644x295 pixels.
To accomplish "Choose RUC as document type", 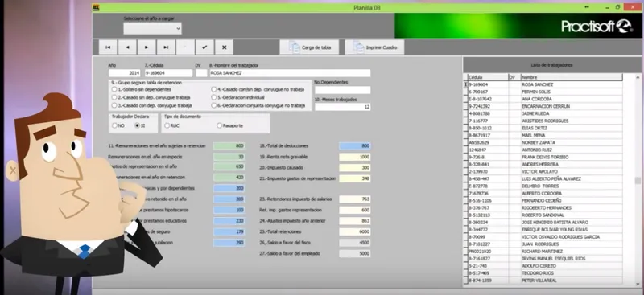I will tap(171, 125).
